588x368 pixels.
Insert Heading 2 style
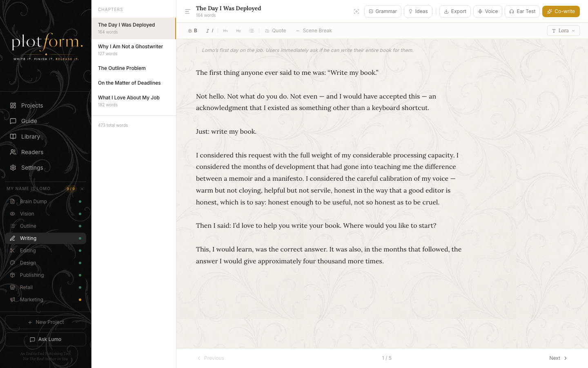point(238,31)
